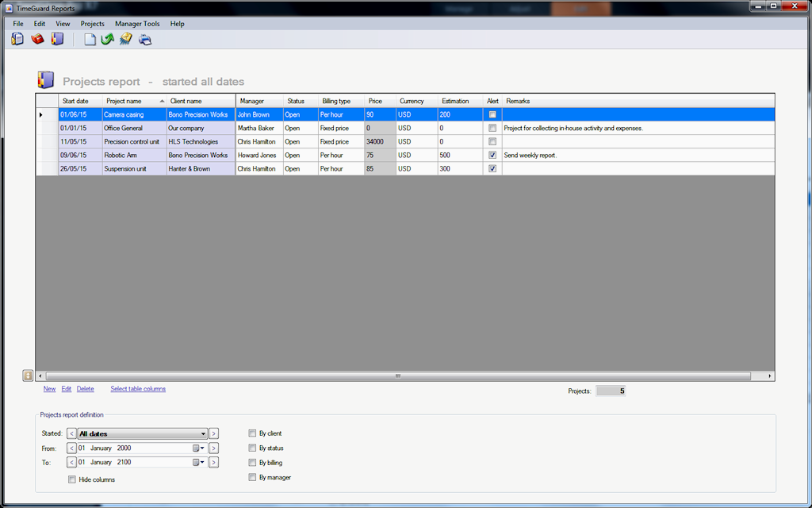The height and width of the screenshot is (508, 812).
Task: Click the printer icon in toolbar
Action: 145,40
